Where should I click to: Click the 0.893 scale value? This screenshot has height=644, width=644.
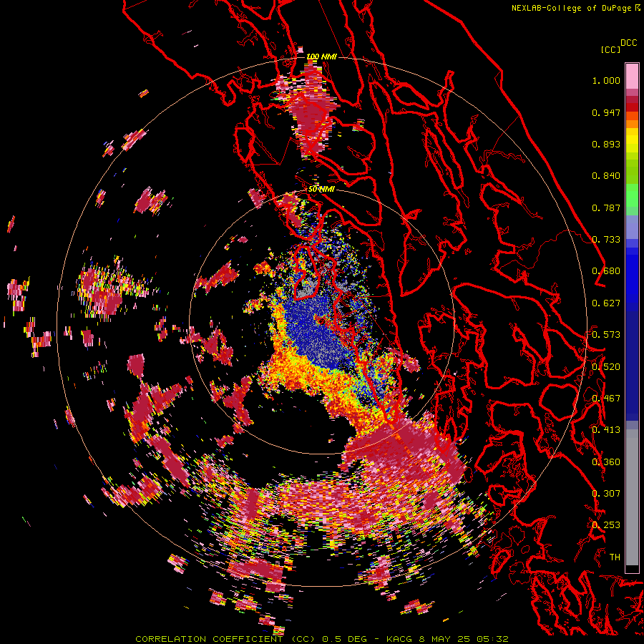point(606,144)
